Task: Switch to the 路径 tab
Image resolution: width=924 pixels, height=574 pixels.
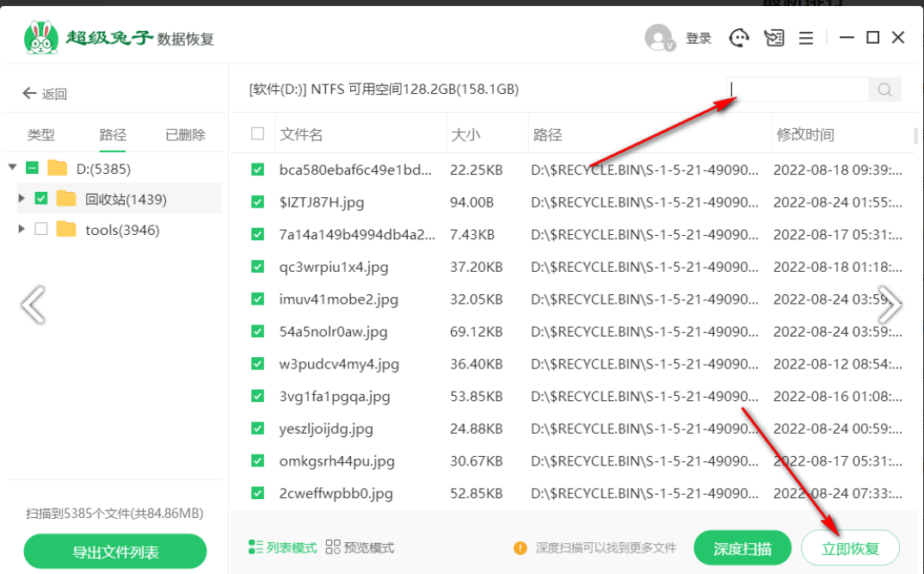Action: (113, 135)
